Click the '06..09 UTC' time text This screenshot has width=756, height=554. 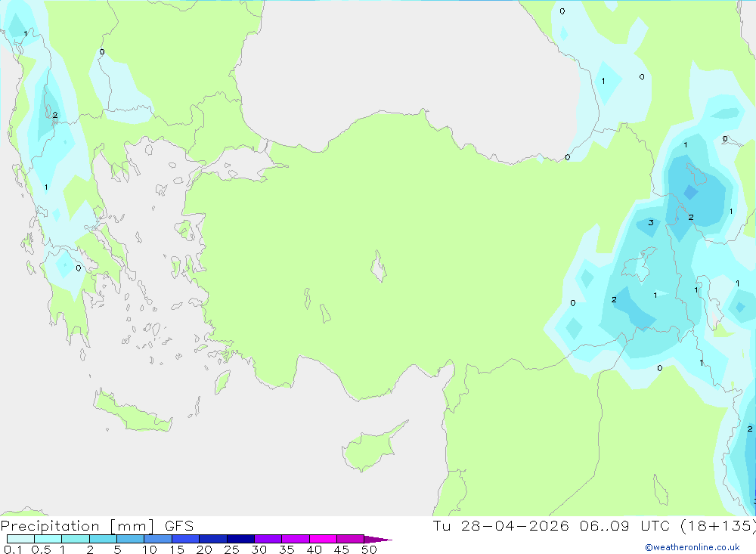pyautogui.click(x=624, y=525)
